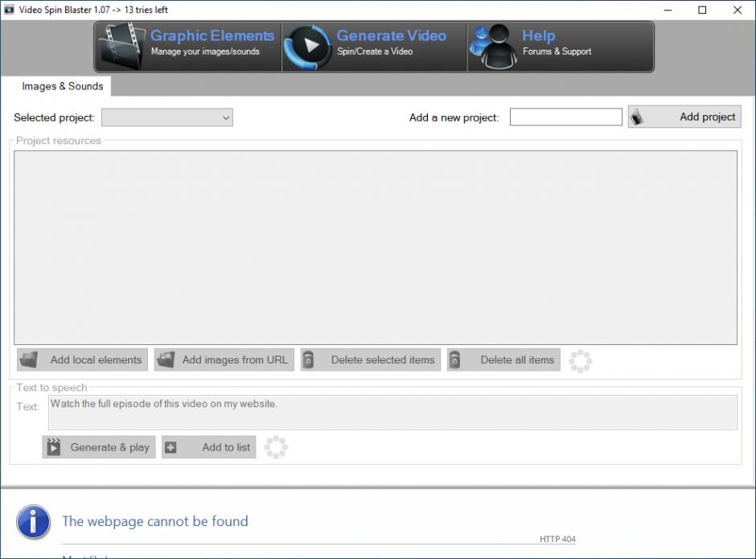Open the Generate Video section
Image resolution: width=756 pixels, height=559 pixels.
(374, 47)
